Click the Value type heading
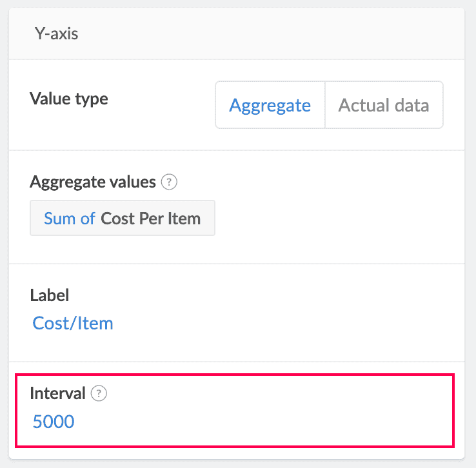This screenshot has width=476, height=468. click(x=69, y=99)
